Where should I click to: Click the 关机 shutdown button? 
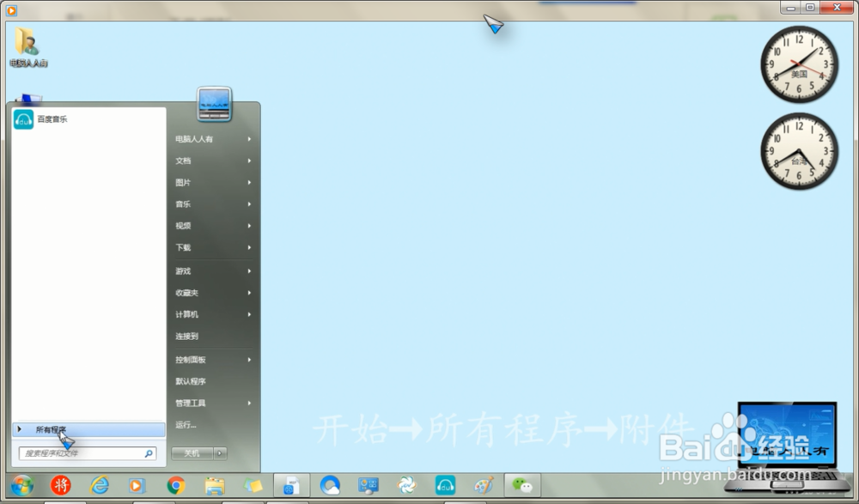192,453
